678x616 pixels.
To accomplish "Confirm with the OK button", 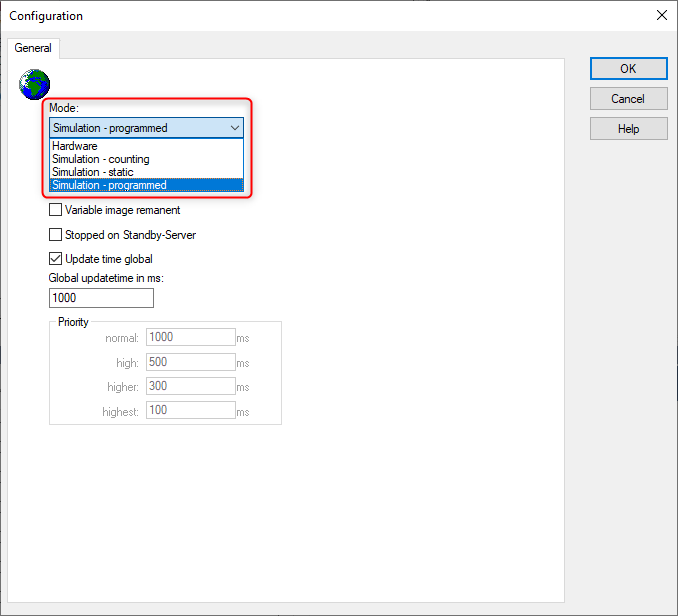I will pyautogui.click(x=629, y=68).
